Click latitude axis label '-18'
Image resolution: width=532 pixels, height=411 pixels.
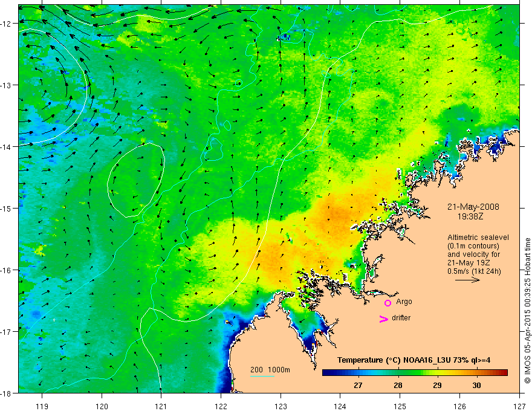pos(6,393)
